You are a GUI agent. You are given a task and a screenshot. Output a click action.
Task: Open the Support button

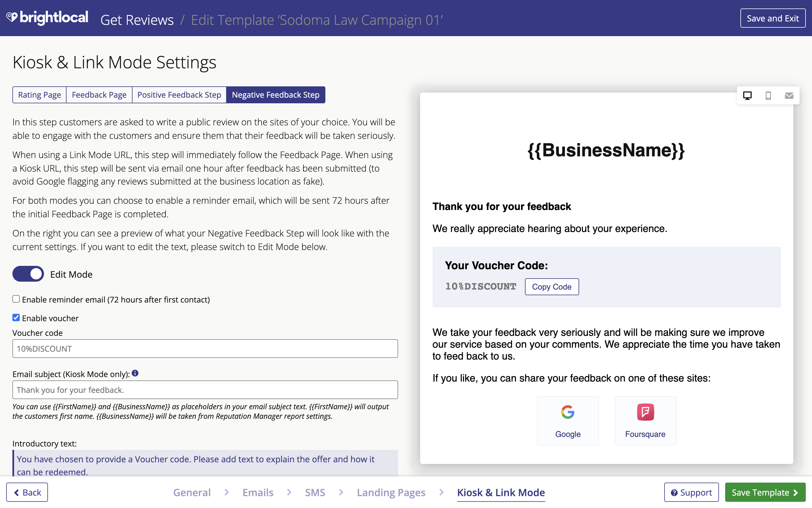[691, 492]
